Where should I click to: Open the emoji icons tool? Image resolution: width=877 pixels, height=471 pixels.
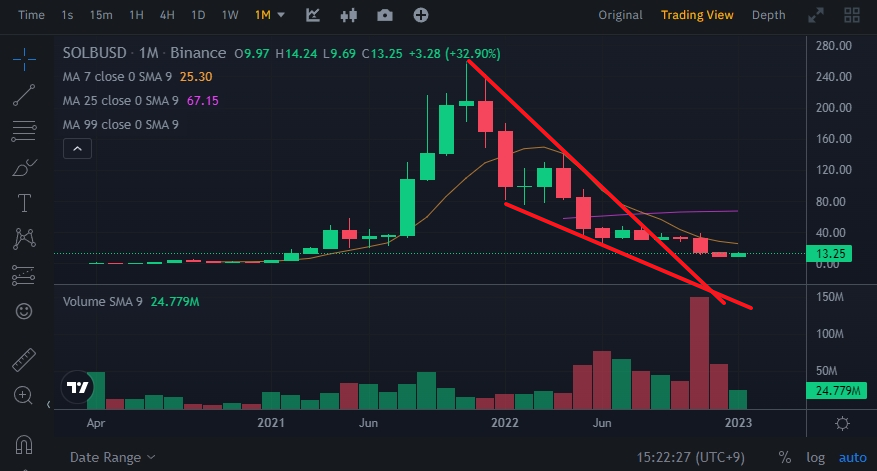23,311
